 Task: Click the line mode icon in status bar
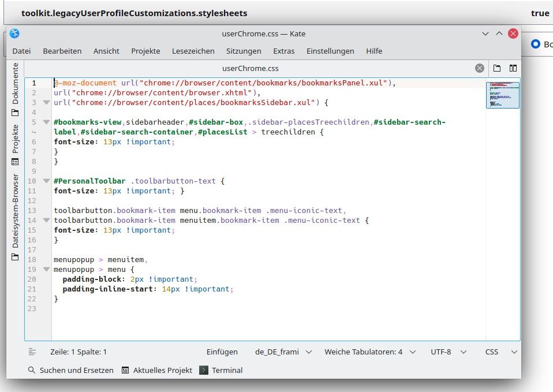[32, 352]
